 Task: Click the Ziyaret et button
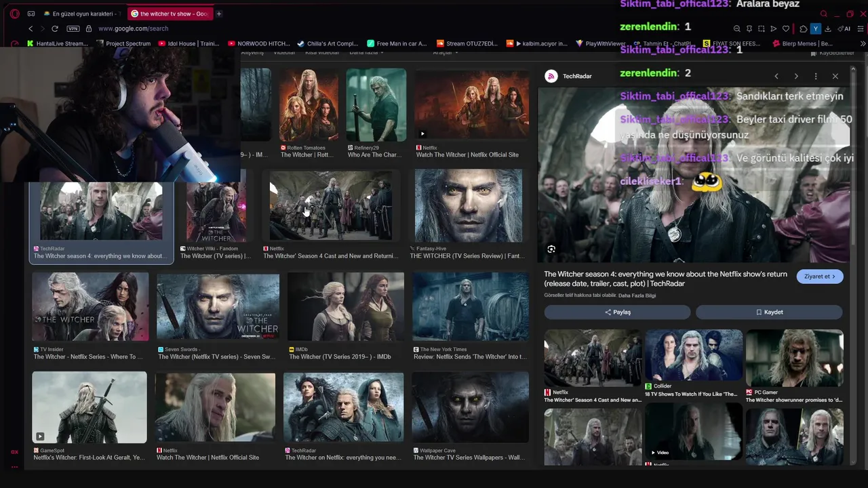(x=820, y=277)
